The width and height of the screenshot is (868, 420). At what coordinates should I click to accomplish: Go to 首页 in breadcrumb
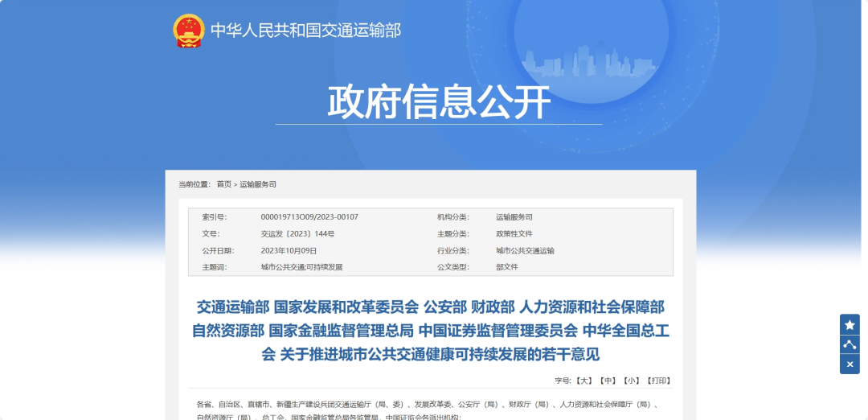[x=224, y=184]
